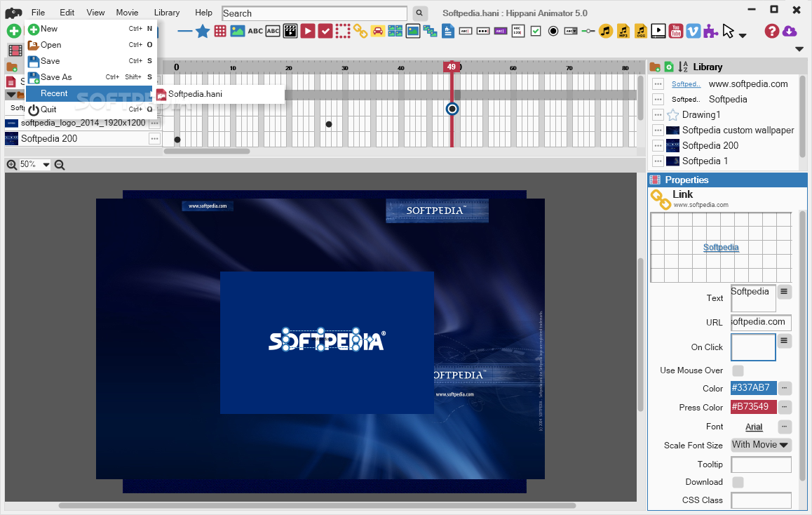Open the 50% zoom level dropdown
This screenshot has width=812, height=515.
point(46,165)
